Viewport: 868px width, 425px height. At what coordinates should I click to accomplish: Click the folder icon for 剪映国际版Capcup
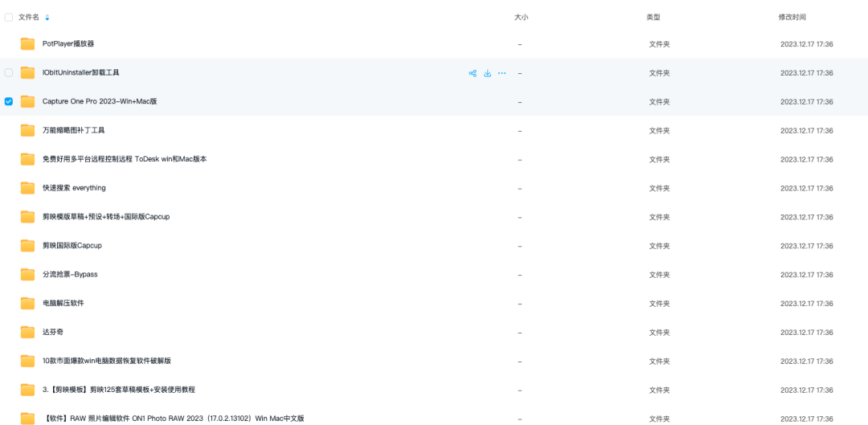click(x=27, y=245)
